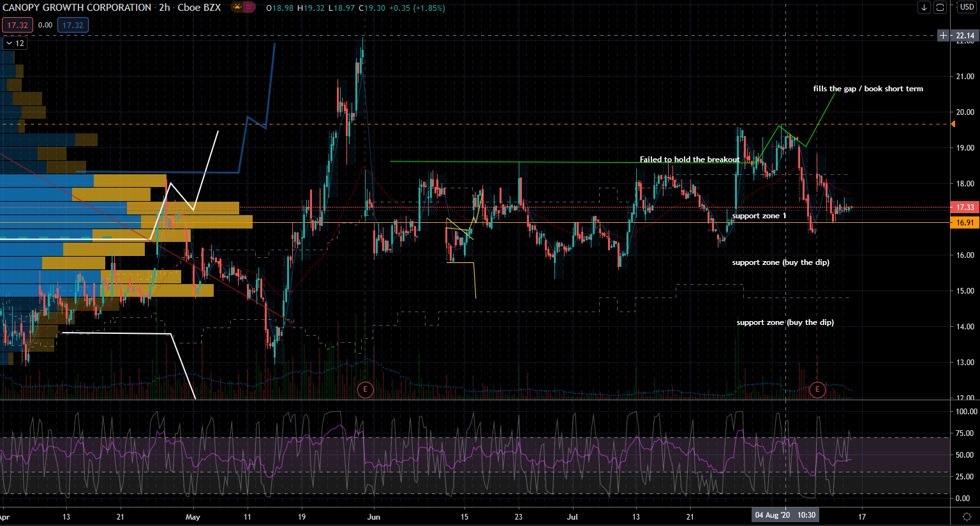Screen dimensions: 980x526
Task: Select the "Failed to hold the breakout" annotation
Action: click(x=690, y=160)
